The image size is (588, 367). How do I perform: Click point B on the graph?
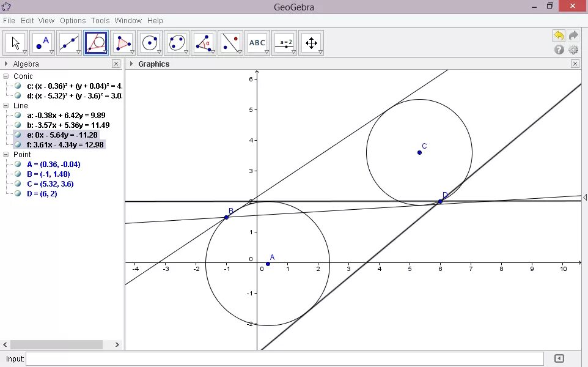point(227,217)
